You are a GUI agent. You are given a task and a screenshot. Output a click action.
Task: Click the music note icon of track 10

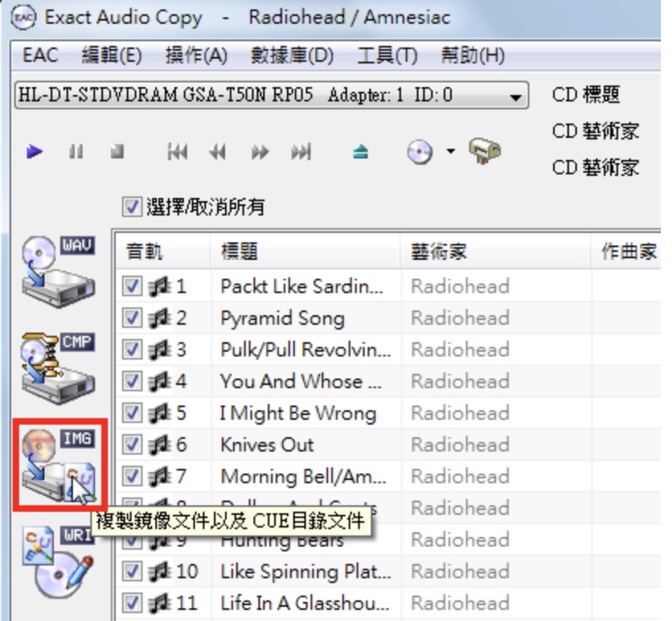(x=160, y=571)
